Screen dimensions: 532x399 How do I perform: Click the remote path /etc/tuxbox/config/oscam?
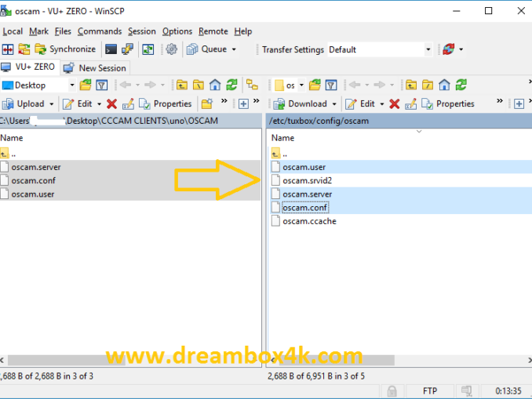(319, 121)
